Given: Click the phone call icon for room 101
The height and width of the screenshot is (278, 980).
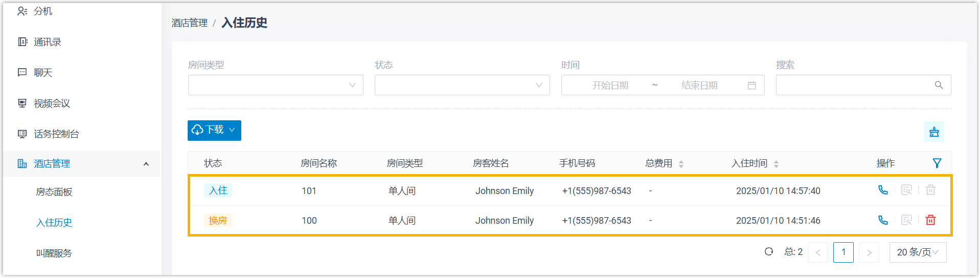Looking at the screenshot, I should click(x=883, y=190).
